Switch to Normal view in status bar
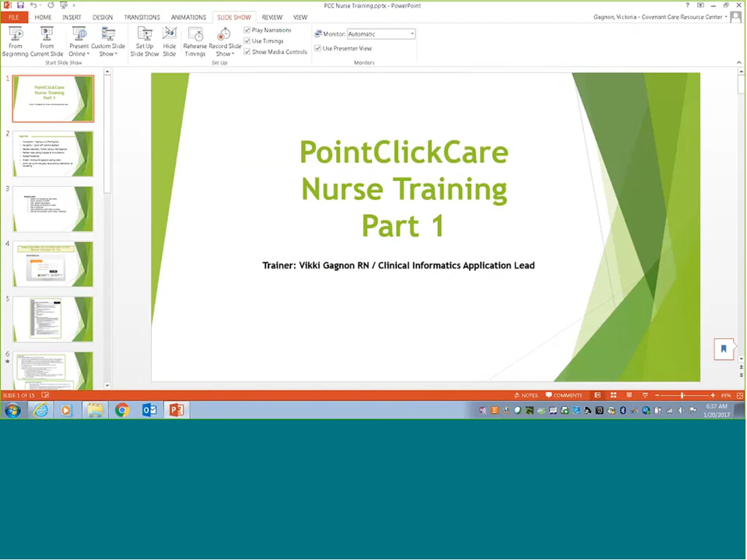The image size is (747, 560). tap(597, 395)
